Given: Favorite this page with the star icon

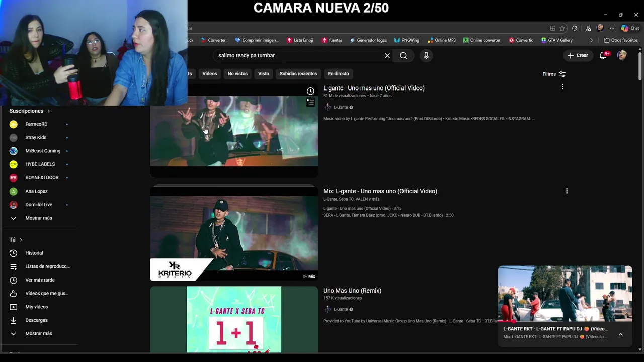Looking at the screenshot, I should [562, 28].
